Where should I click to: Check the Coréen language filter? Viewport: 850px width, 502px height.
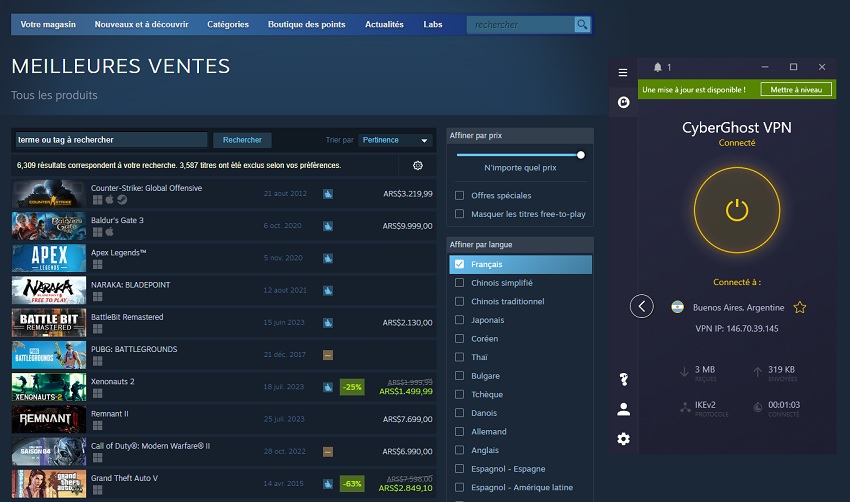(x=459, y=338)
